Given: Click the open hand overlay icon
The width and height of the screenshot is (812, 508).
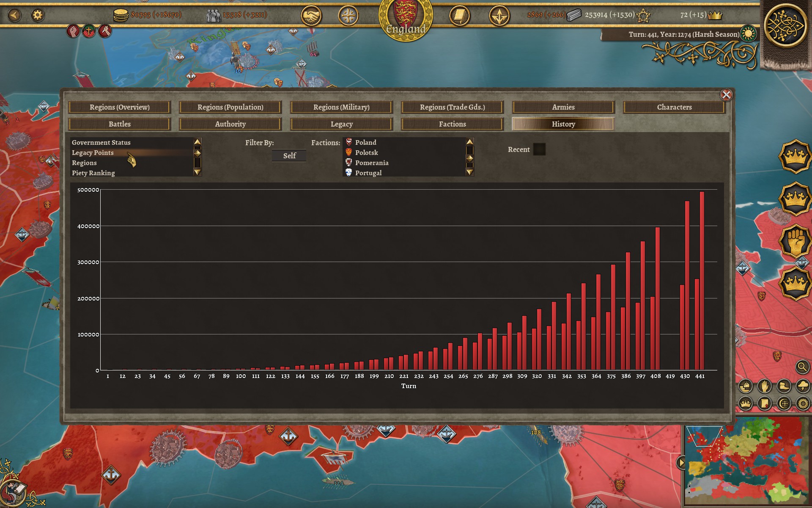Looking at the screenshot, I should (765, 386).
